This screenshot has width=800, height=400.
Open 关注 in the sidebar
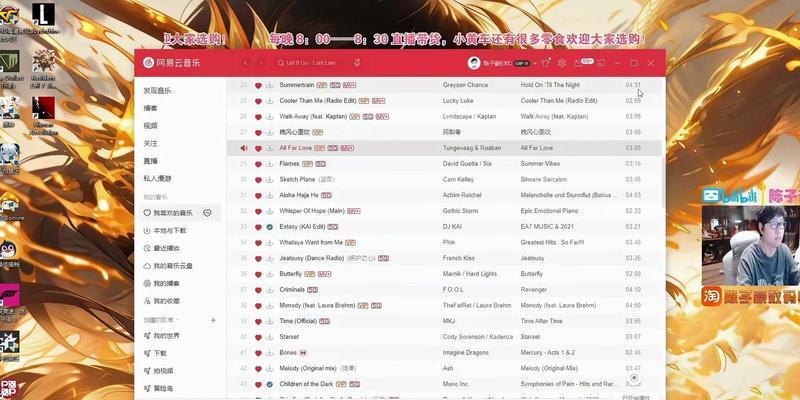tap(151, 143)
